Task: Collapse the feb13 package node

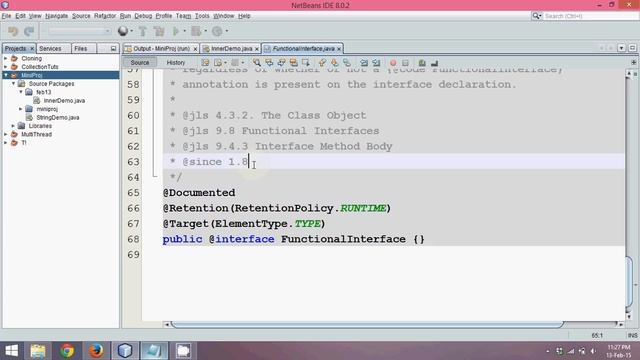Action: click(x=21, y=92)
